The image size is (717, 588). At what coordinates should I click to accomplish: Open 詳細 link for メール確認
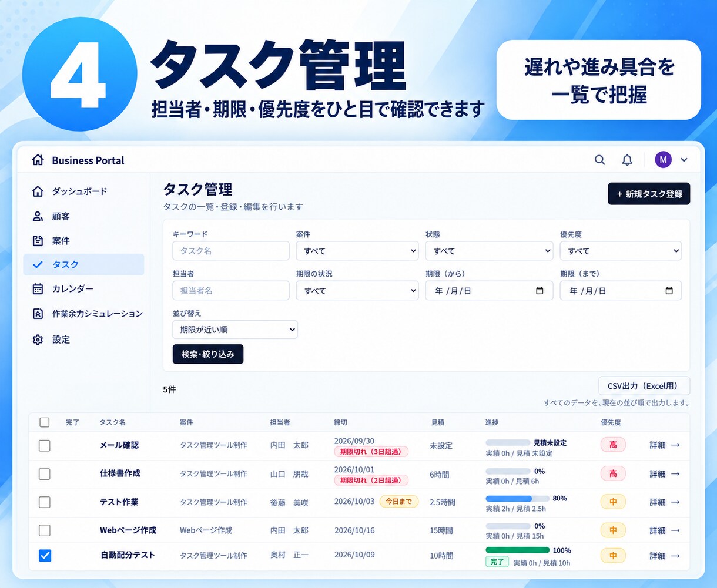coord(665,445)
